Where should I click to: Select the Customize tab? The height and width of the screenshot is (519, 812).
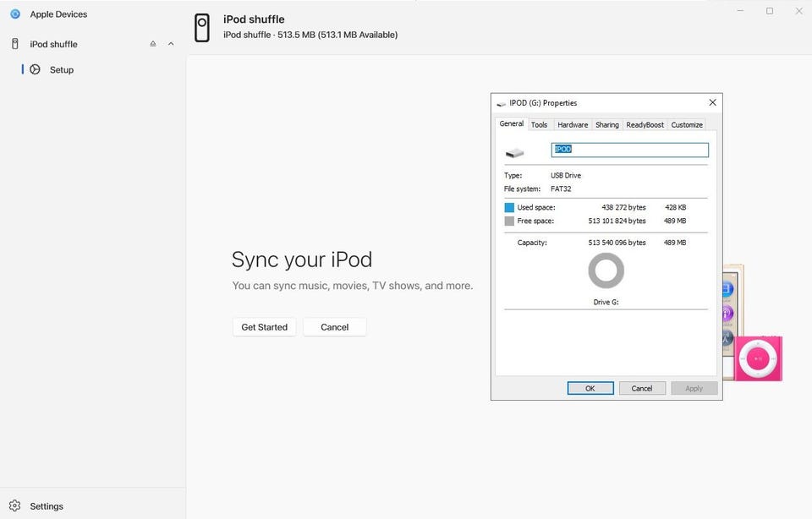pos(687,125)
